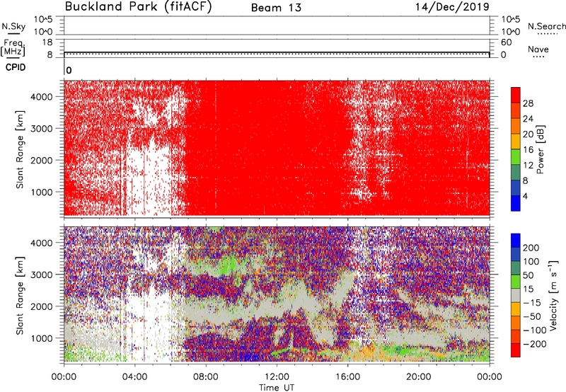Viewport: 566px width, 392px height.
Task: Click the power panel 'Slant Range [km]' label
Action: 20,149
